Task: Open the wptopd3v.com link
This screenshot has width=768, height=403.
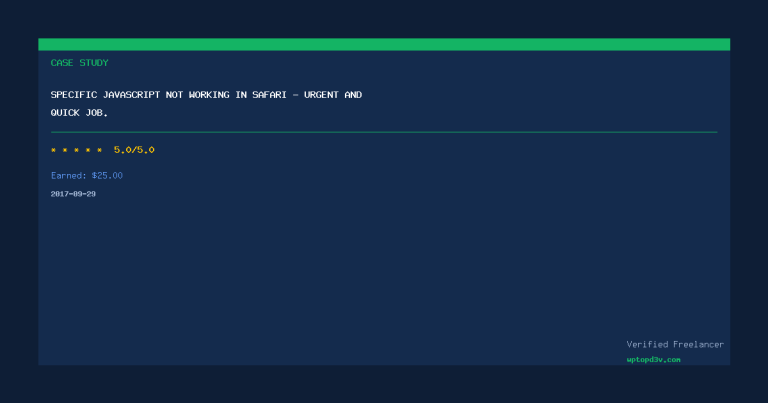Action: coord(653,359)
